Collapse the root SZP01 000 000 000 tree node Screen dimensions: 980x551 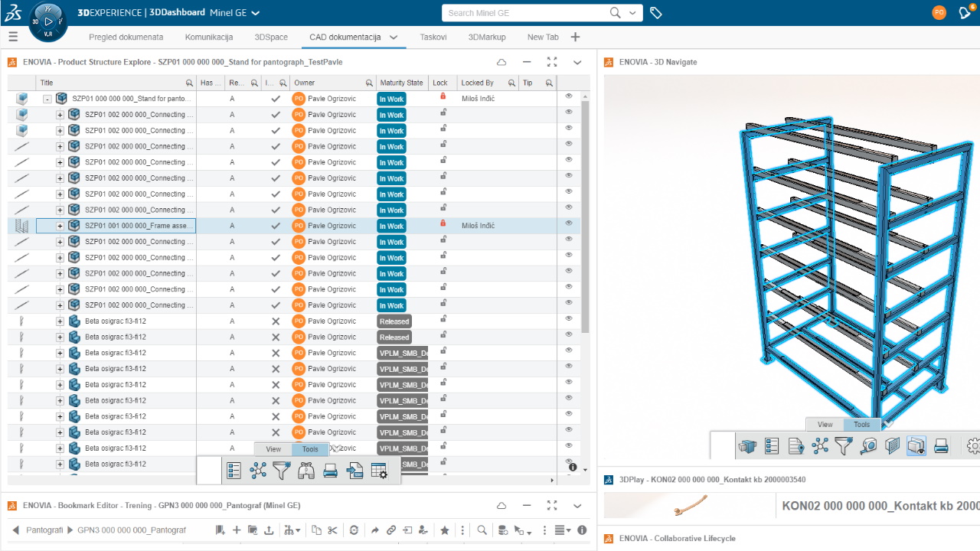pyautogui.click(x=47, y=99)
